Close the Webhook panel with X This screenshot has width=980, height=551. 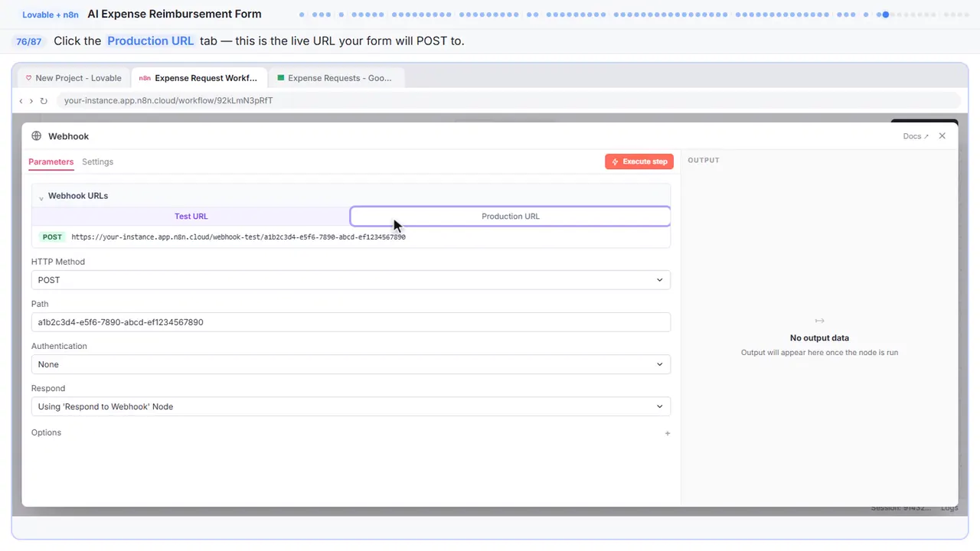(x=942, y=136)
